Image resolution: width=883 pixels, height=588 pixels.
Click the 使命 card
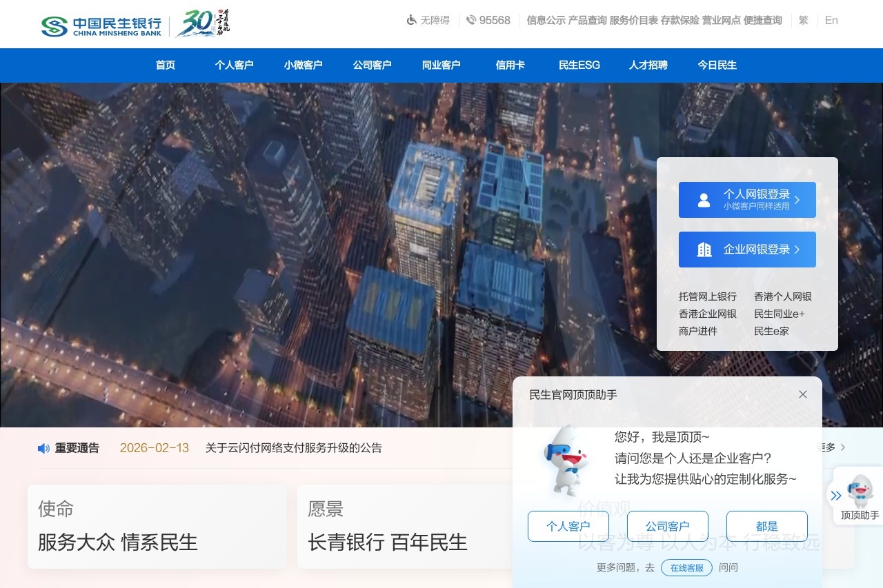click(157, 527)
